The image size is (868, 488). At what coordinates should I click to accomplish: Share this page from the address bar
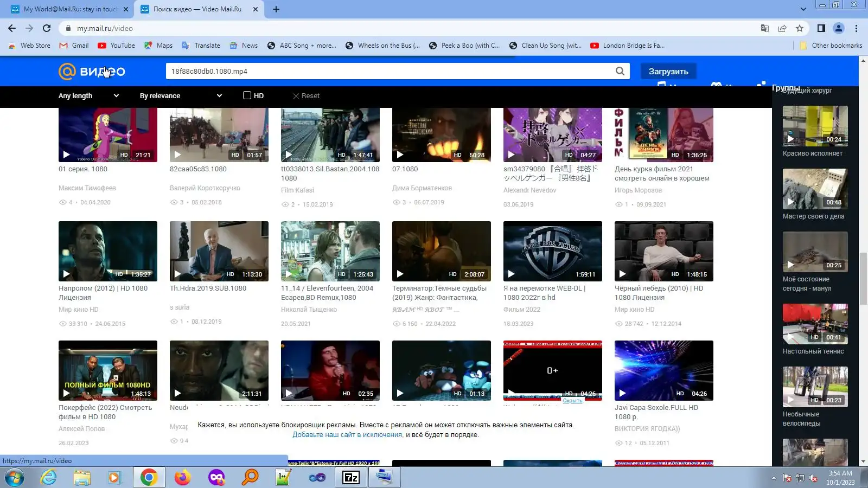pos(782,28)
